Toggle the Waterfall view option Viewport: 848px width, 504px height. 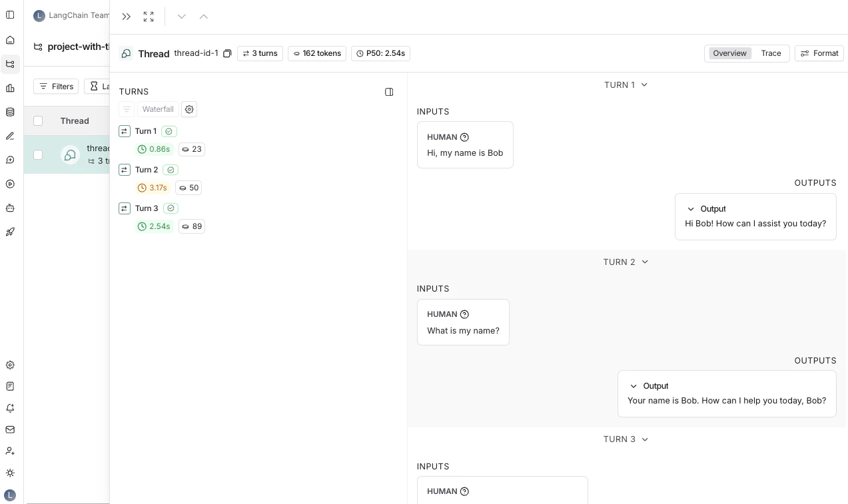coord(158,109)
